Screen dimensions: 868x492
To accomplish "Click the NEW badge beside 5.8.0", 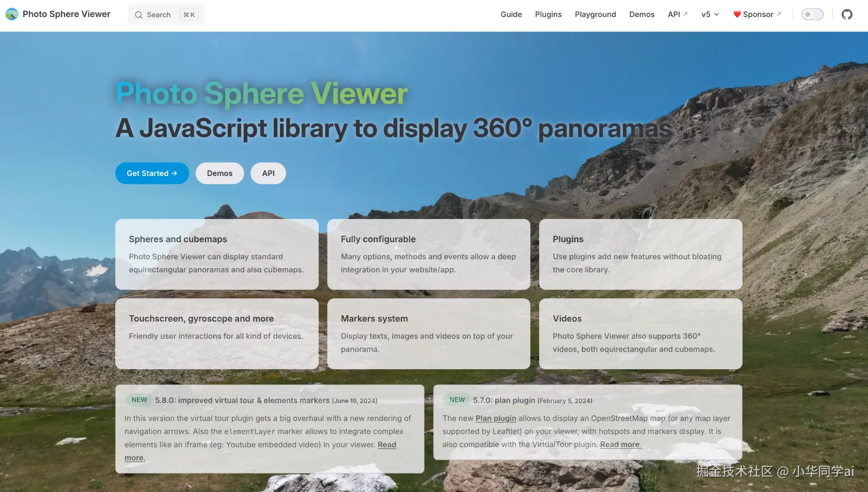I will point(139,400).
